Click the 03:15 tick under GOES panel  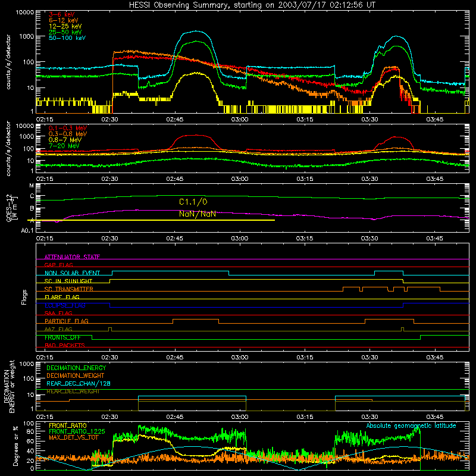(x=305, y=239)
